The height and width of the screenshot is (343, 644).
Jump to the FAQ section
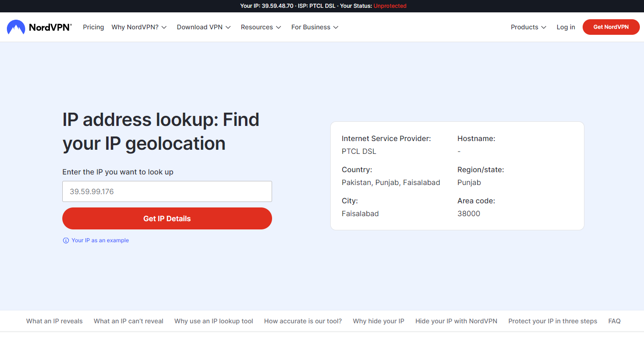click(614, 321)
